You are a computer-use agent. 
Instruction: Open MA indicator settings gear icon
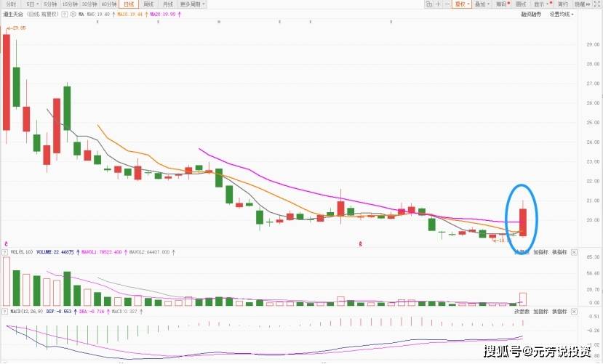(x=73, y=14)
